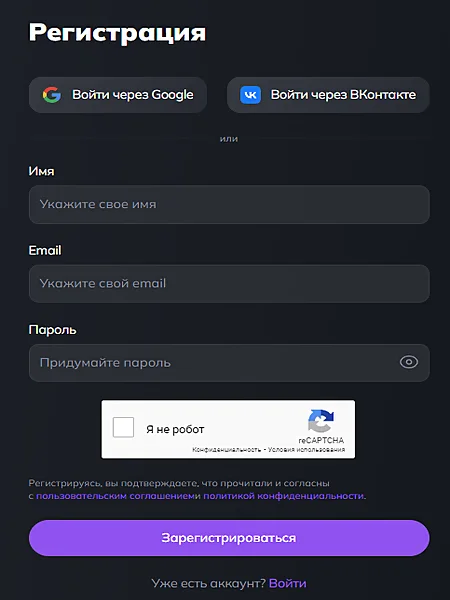The image size is (450, 600).
Task: Click the "Email" field label
Action: (x=45, y=250)
